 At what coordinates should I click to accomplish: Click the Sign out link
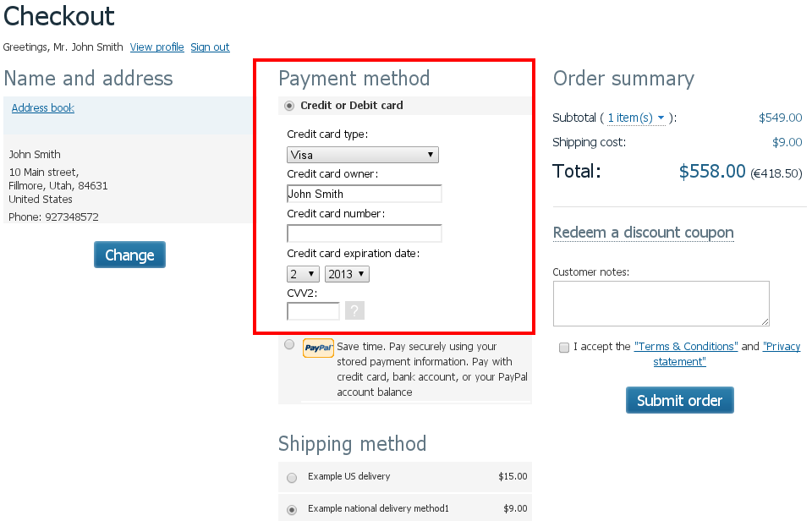tap(210, 47)
